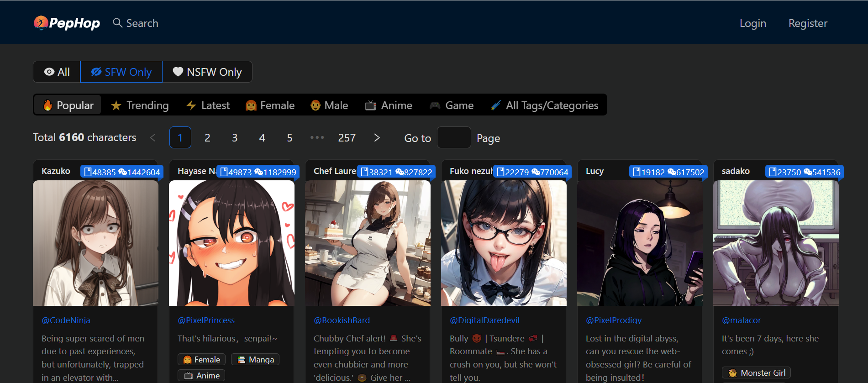The width and height of the screenshot is (868, 383).
Task: Click the "Total 6160 characters" text
Action: pyautogui.click(x=84, y=137)
